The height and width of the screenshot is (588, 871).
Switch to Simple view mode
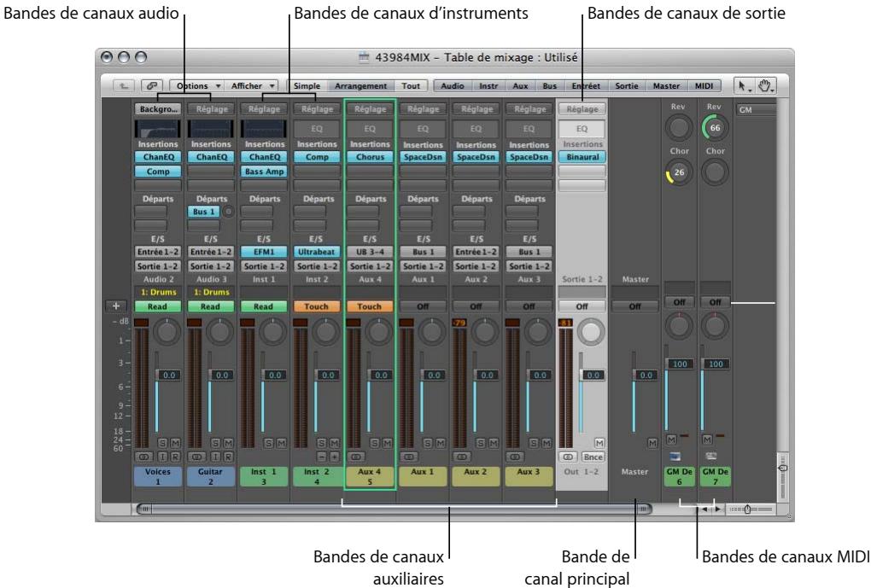pyautogui.click(x=307, y=86)
